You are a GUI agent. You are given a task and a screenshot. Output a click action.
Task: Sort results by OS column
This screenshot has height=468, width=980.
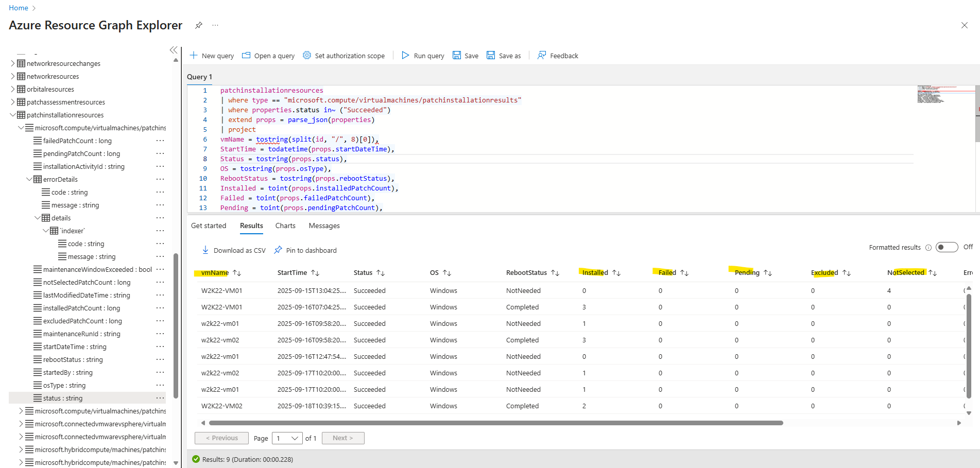447,273
